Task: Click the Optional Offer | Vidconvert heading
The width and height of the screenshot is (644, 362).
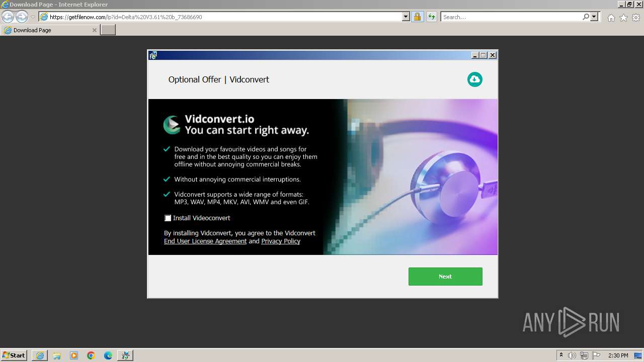Action: (219, 79)
